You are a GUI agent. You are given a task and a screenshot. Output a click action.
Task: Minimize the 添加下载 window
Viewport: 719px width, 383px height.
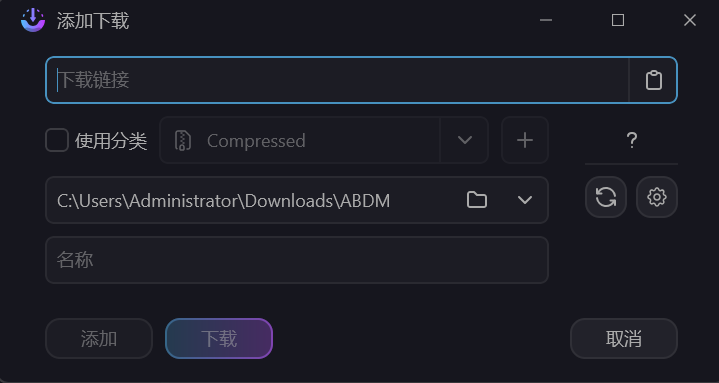(546, 20)
